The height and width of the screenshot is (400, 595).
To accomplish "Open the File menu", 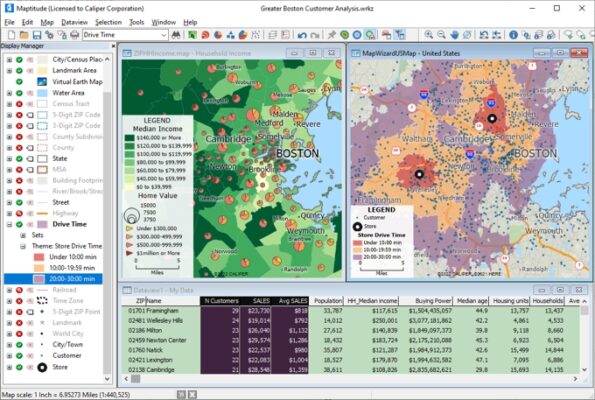I will [x=9, y=22].
